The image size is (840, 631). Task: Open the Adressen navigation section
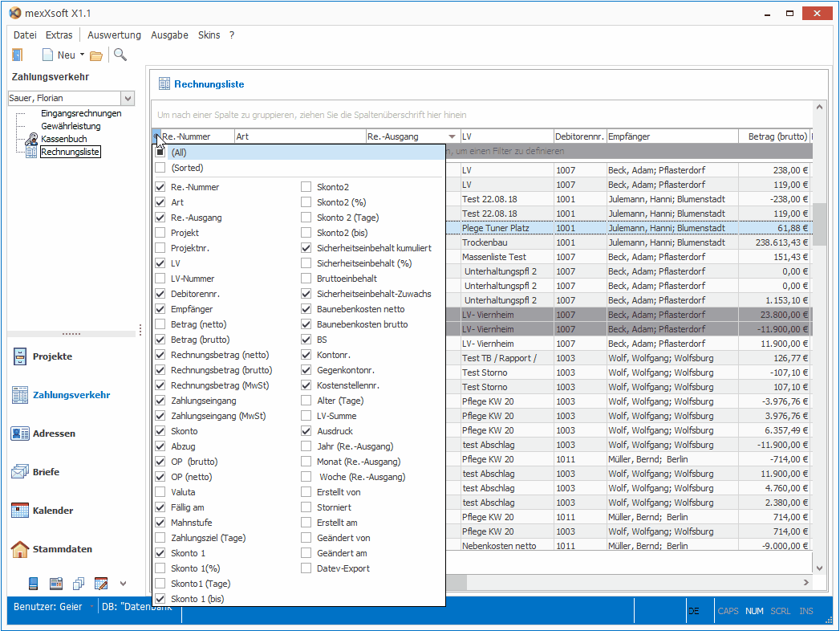point(43,434)
